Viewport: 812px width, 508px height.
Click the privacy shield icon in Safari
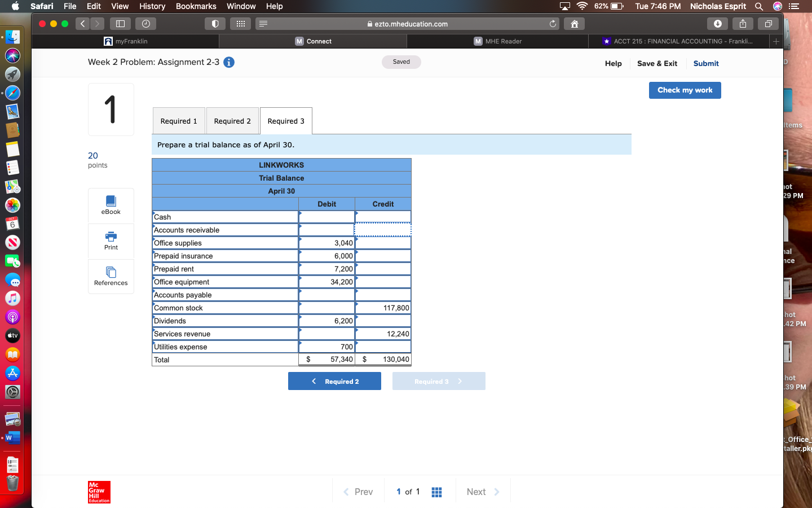[x=215, y=23]
